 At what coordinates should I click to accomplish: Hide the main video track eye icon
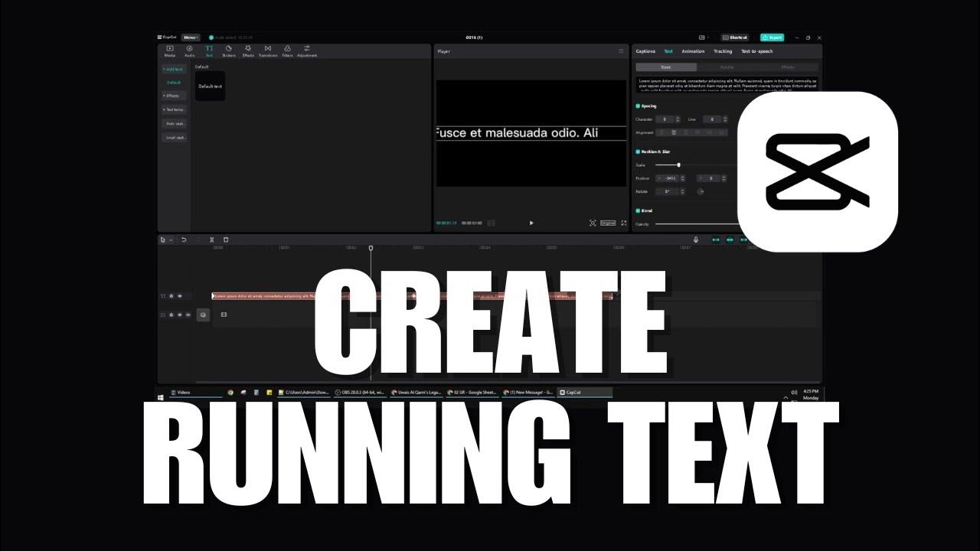(x=180, y=315)
